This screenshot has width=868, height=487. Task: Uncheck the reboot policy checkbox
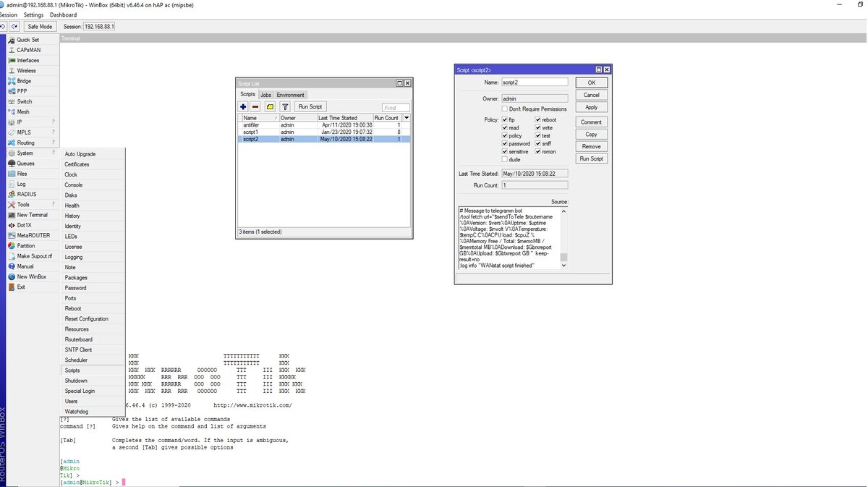point(538,119)
